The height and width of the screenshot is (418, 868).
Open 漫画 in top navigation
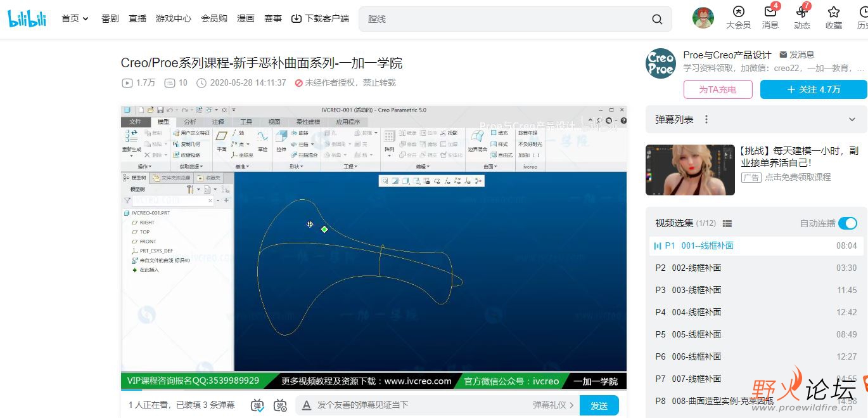tap(246, 18)
